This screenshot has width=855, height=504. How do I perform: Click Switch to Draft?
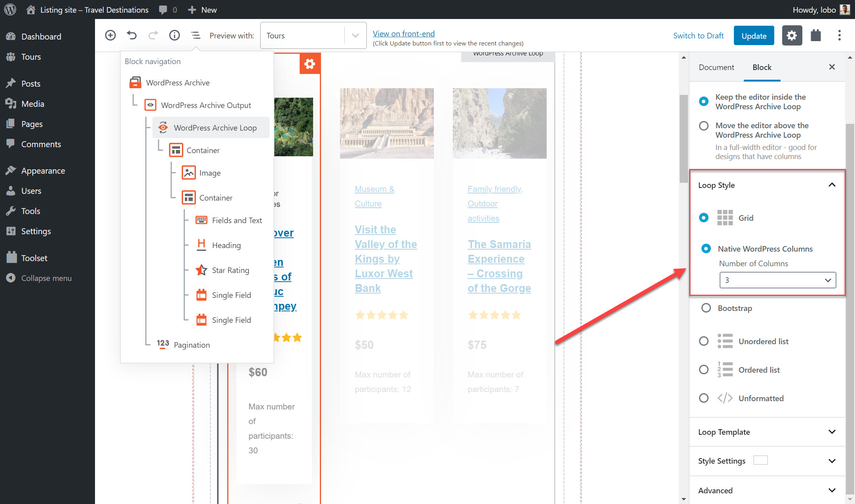click(x=698, y=36)
